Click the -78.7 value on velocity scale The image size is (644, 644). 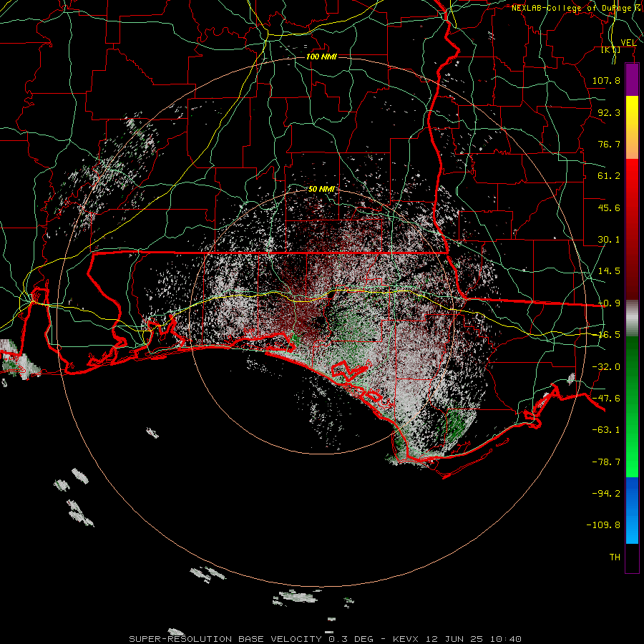pos(606,462)
